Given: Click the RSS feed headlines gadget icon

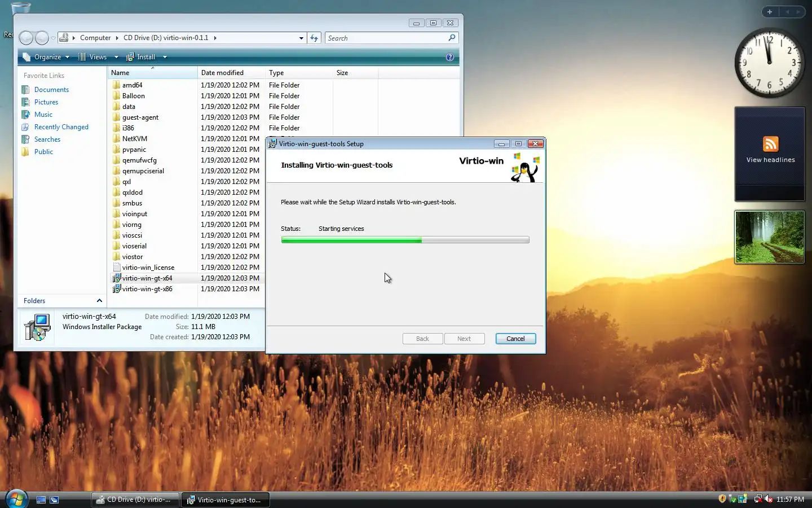Looking at the screenshot, I should [x=770, y=144].
